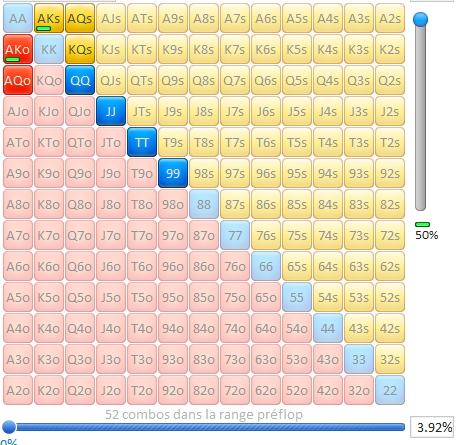The height and width of the screenshot is (445, 461).
Task: Select the KQo offsuit cell
Action: tap(49, 80)
